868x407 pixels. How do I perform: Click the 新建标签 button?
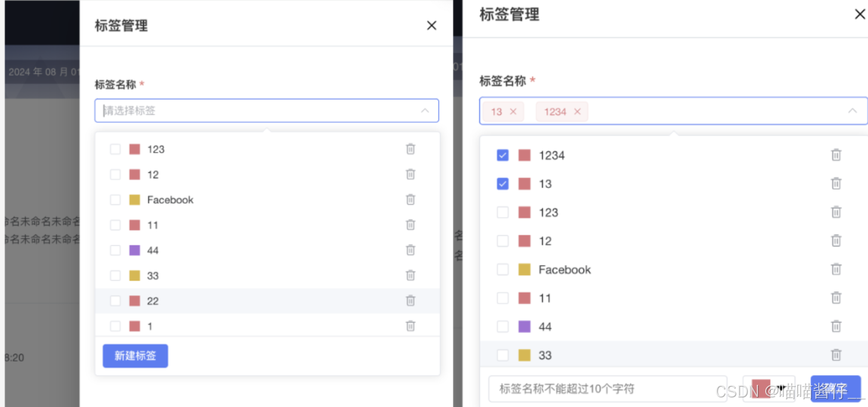pyautogui.click(x=135, y=356)
